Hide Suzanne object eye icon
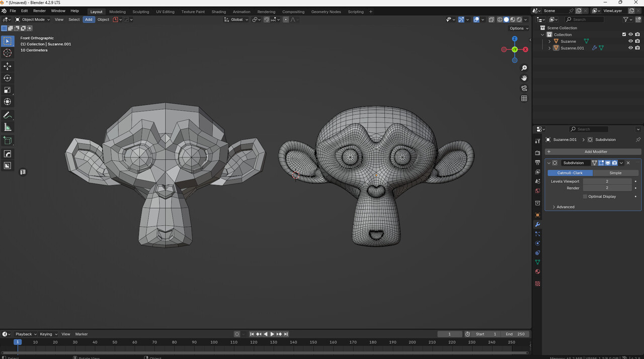Image resolution: width=644 pixels, height=359 pixels. [630, 41]
